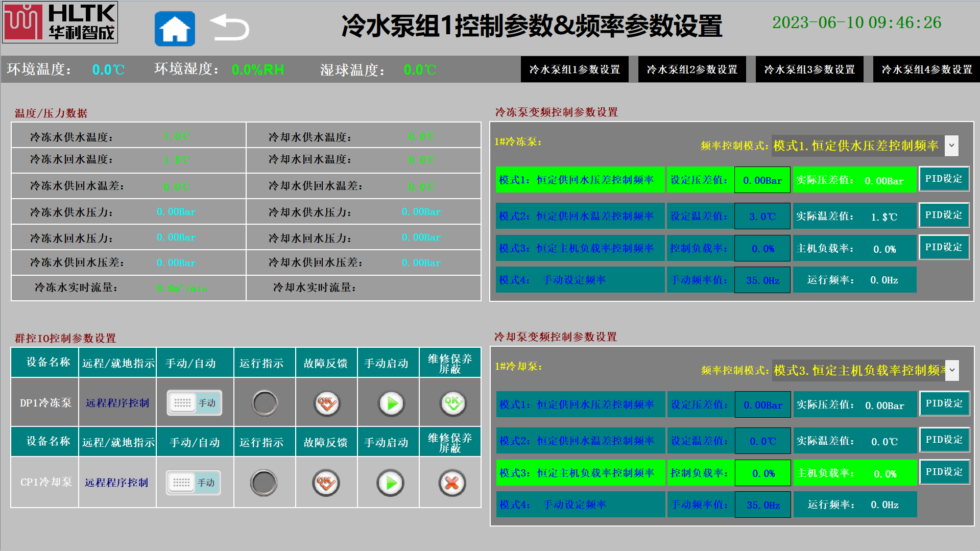Click CP1冷却泵 maintenance shield red X icon
The height and width of the screenshot is (551, 980).
click(451, 483)
